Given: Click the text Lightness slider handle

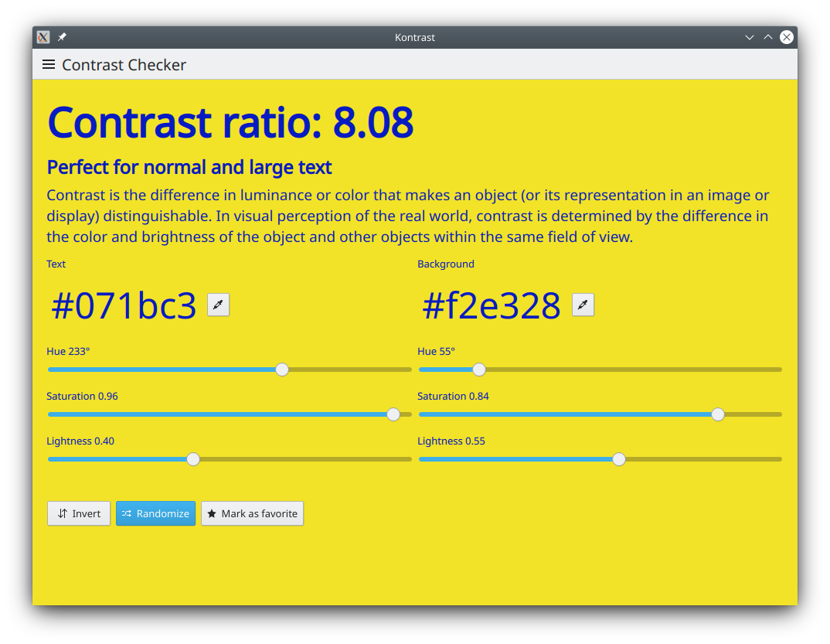Looking at the screenshot, I should point(193,459).
